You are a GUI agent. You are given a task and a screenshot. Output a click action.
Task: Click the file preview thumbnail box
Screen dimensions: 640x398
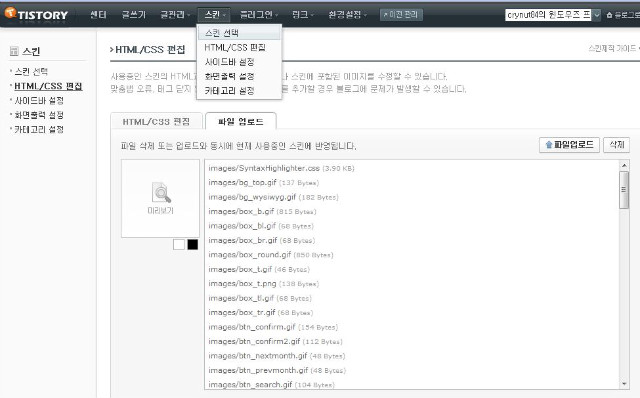click(160, 198)
